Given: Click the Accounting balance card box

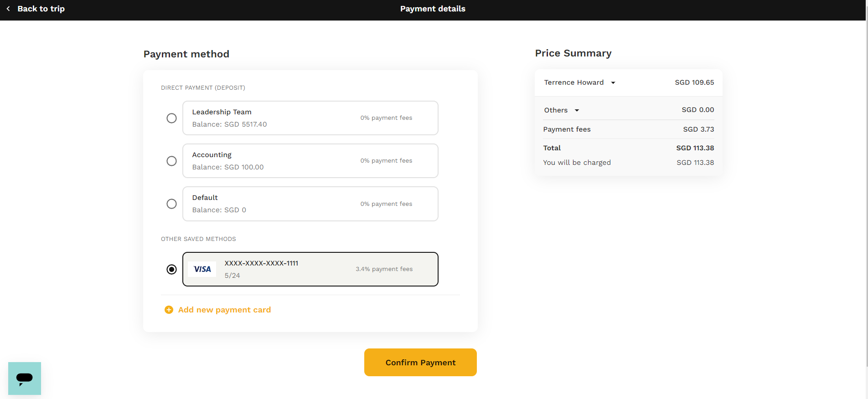Looking at the screenshot, I should (x=310, y=161).
